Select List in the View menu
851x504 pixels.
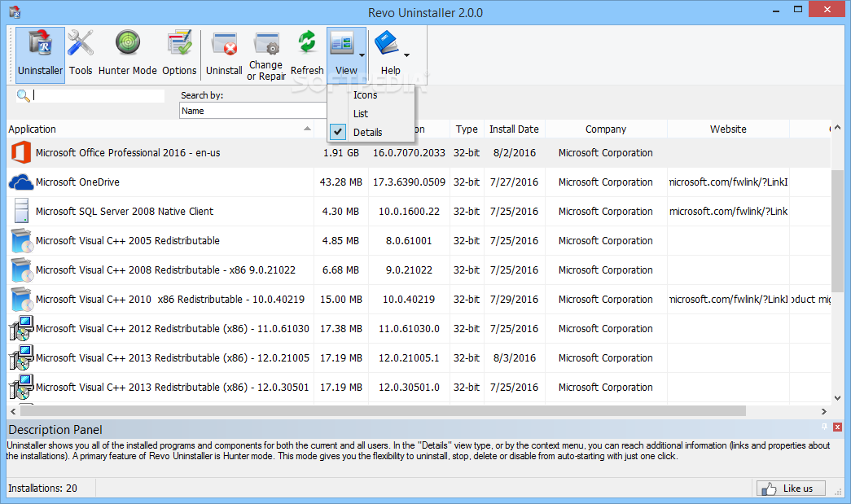[x=361, y=113]
